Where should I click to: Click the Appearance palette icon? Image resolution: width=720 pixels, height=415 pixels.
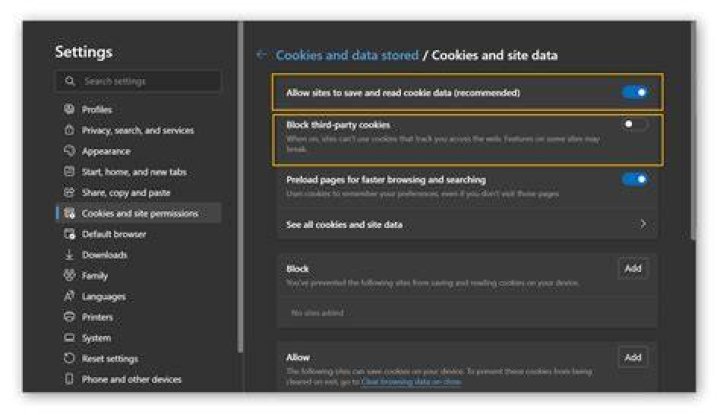tap(69, 151)
